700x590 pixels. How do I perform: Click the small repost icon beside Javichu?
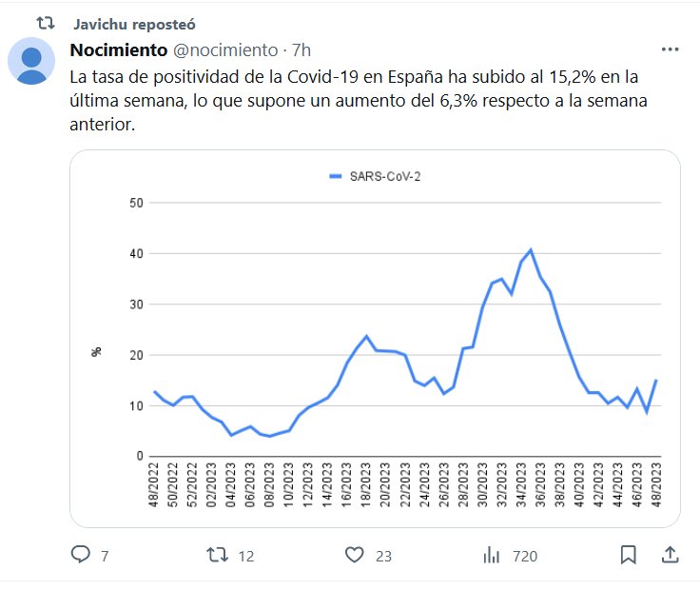click(x=46, y=22)
